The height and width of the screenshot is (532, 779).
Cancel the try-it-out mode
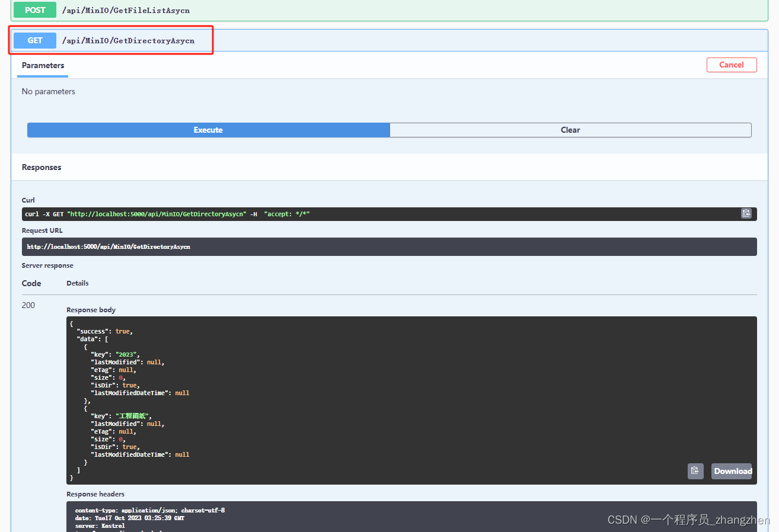(732, 65)
